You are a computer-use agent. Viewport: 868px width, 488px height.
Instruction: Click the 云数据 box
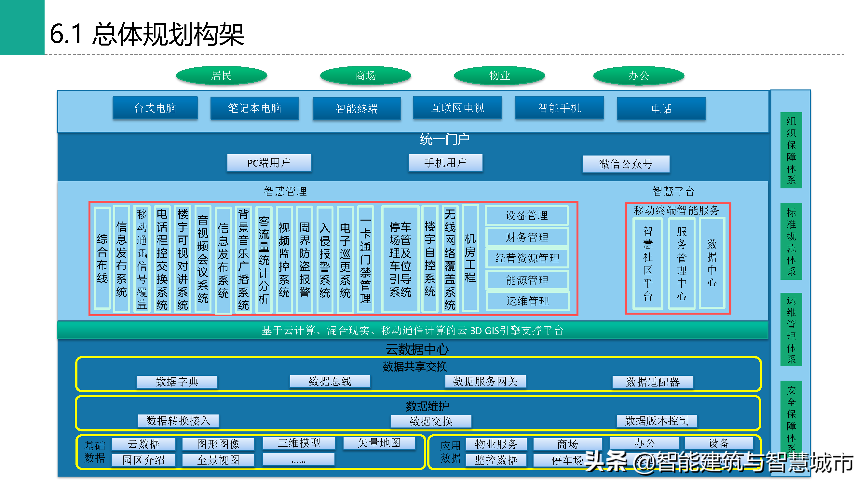(x=143, y=444)
